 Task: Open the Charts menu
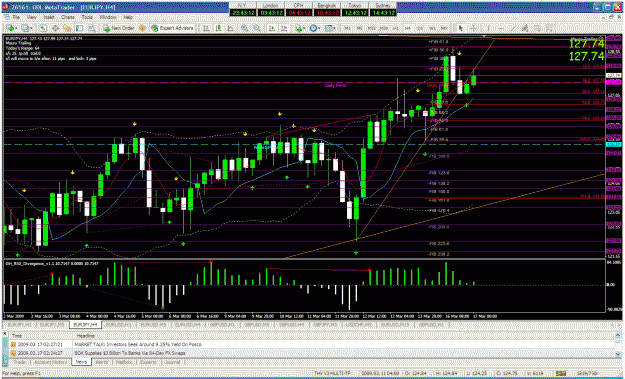coord(68,18)
